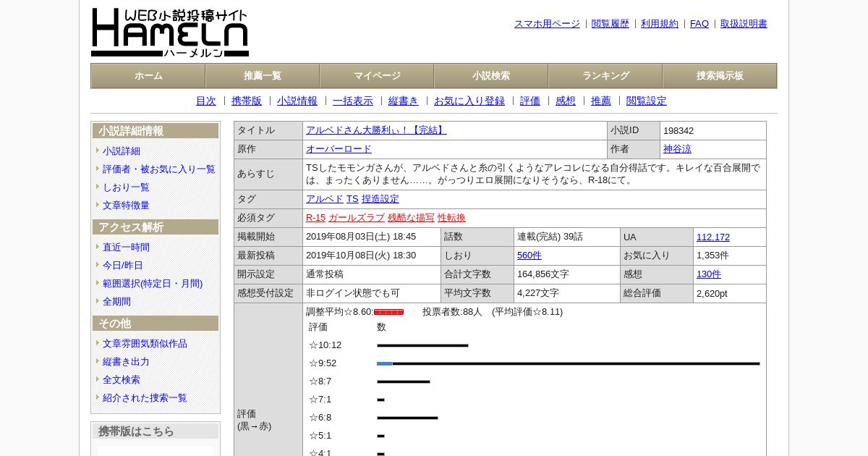868x456 pixels.
Task: Open the スマホ用ページ link
Action: pos(547,24)
